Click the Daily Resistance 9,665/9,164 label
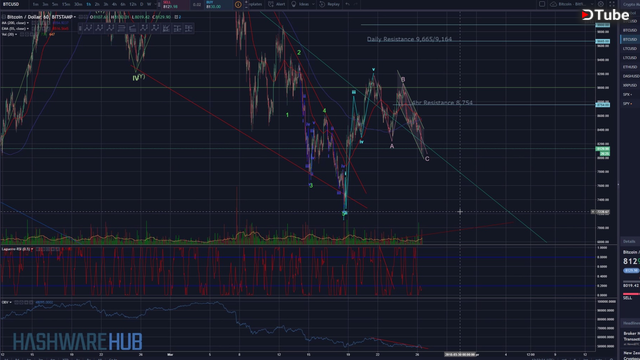The height and width of the screenshot is (360, 640). point(409,39)
